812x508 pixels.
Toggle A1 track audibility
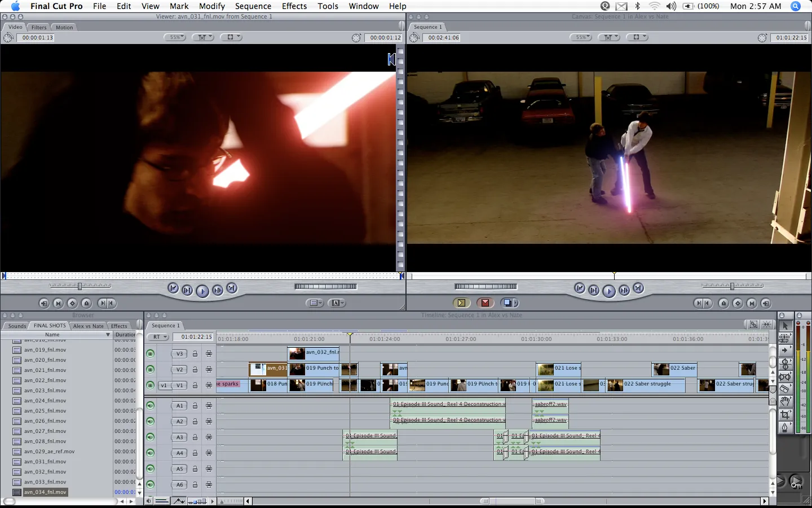[150, 405]
